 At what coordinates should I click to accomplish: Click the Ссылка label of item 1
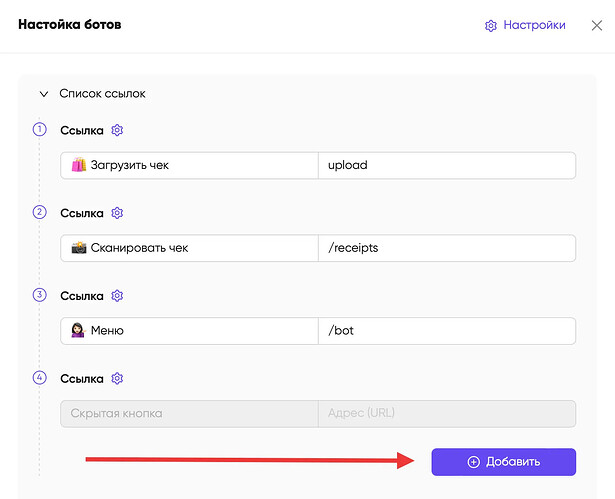click(x=82, y=130)
